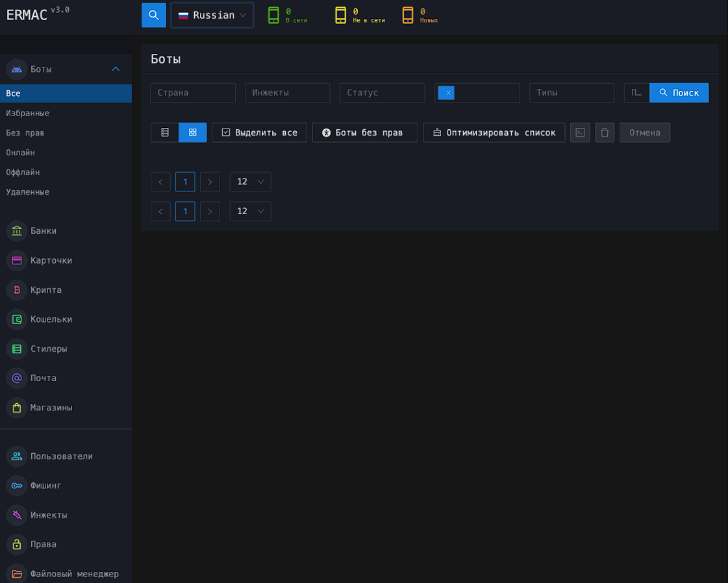Viewport: 728px width, 583px height.
Task: Open the Кошельки sidebar entry
Action: pyautogui.click(x=51, y=319)
